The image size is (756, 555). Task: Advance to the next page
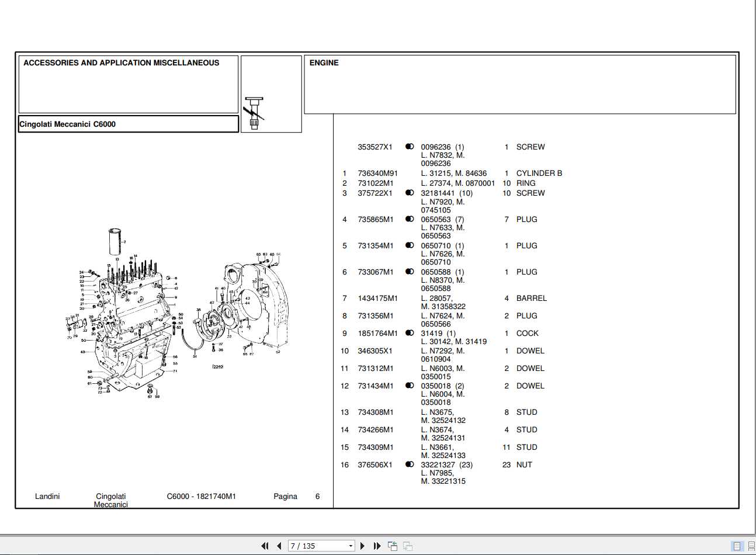tap(362, 546)
